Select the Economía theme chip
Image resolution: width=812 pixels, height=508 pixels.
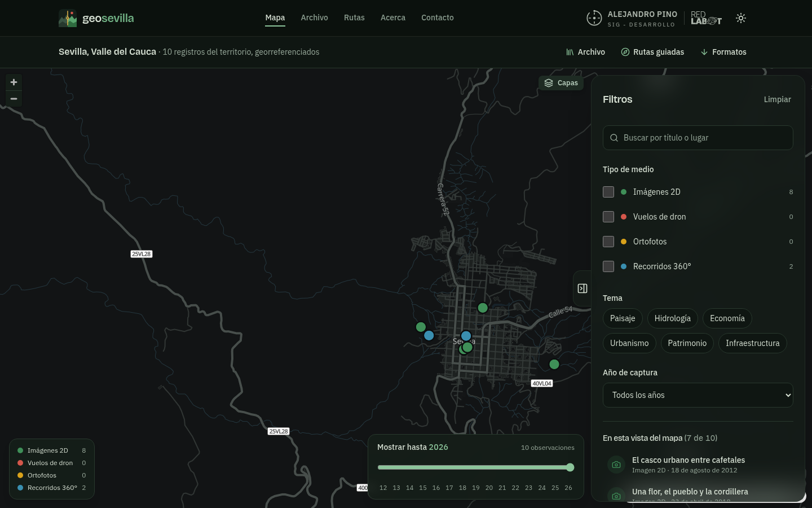pyautogui.click(x=727, y=318)
